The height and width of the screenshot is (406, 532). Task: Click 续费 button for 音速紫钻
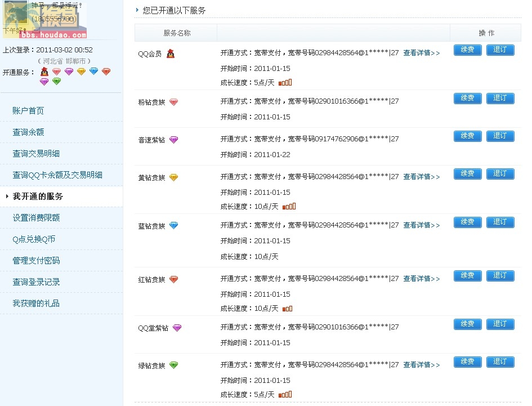tap(467, 136)
